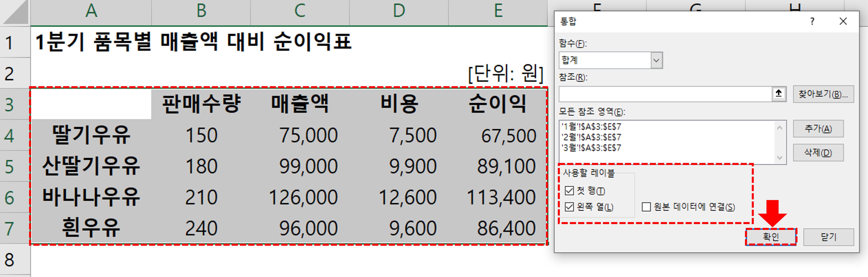Screen dimensions: 868x277
Task: Click the reference list scroll up arrow
Action: pos(779,127)
